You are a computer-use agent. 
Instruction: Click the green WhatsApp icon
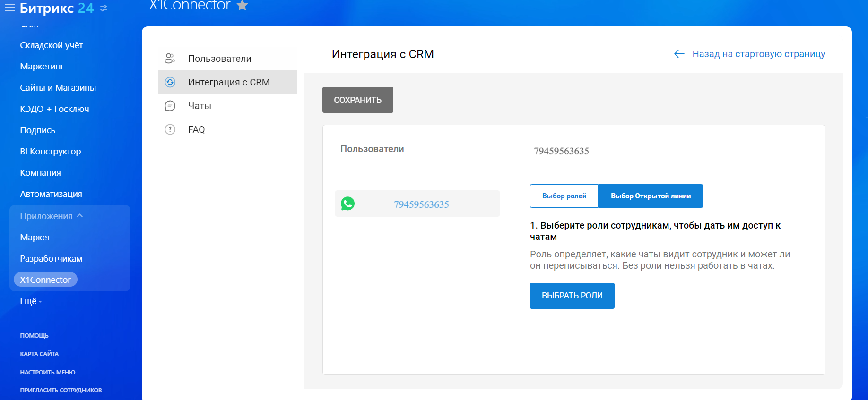coord(348,204)
